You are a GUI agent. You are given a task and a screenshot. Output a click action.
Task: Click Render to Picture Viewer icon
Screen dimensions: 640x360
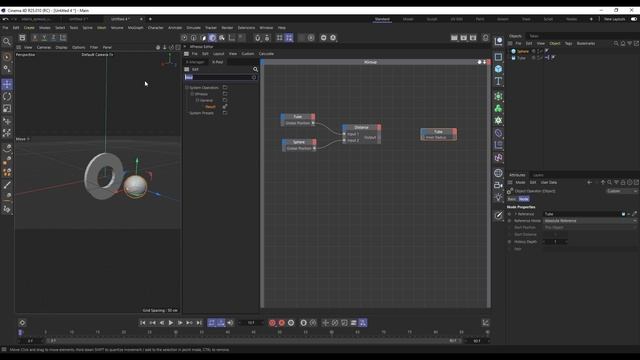464,38
